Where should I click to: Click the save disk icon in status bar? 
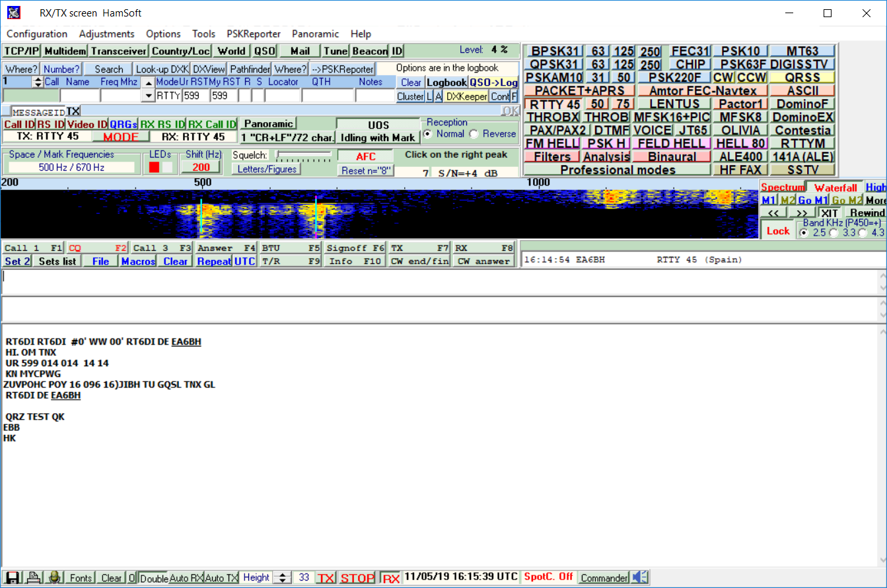coord(12,577)
